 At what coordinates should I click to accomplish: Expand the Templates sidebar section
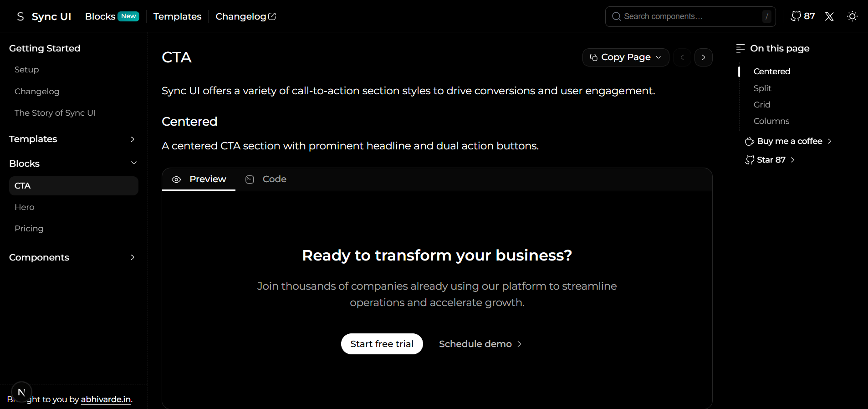point(132,139)
